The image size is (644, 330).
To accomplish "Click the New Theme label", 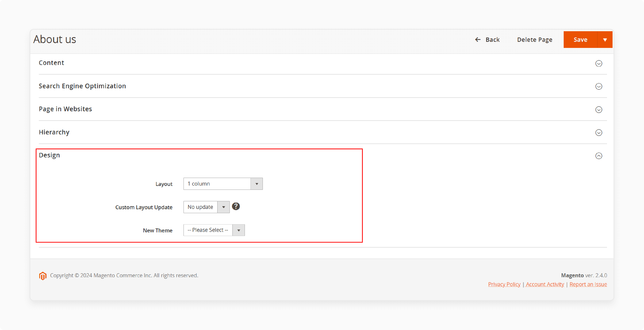I will pyautogui.click(x=158, y=230).
